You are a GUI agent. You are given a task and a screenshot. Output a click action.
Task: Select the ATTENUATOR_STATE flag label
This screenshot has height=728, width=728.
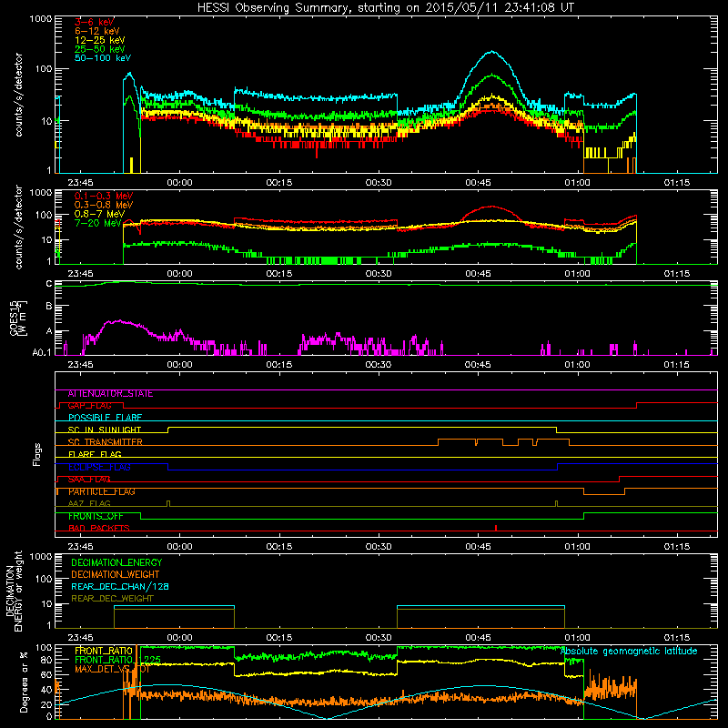(x=110, y=394)
